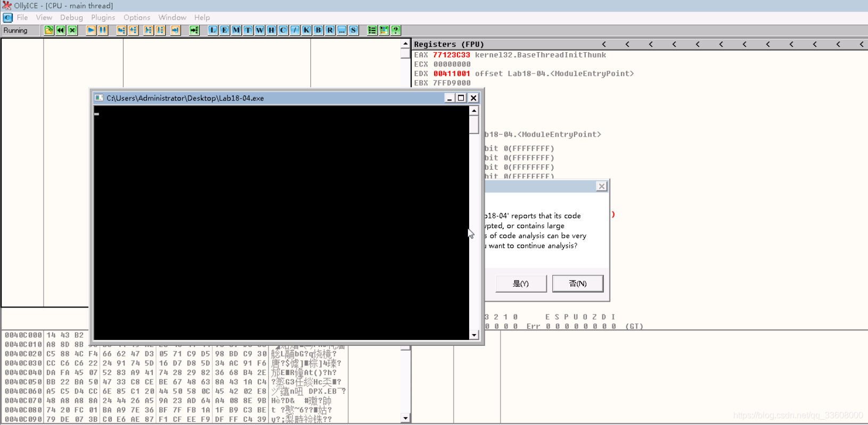Show References with the R icon

(x=330, y=30)
